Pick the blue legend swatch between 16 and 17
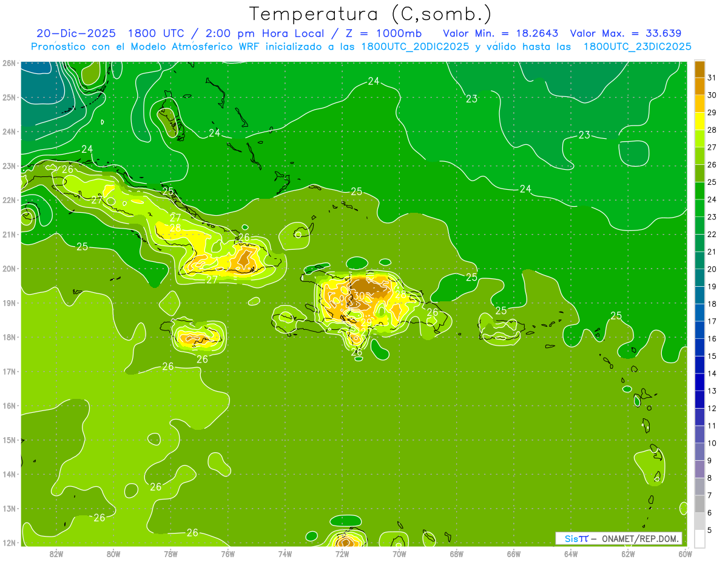The width and height of the screenshot is (728, 562). click(x=699, y=330)
